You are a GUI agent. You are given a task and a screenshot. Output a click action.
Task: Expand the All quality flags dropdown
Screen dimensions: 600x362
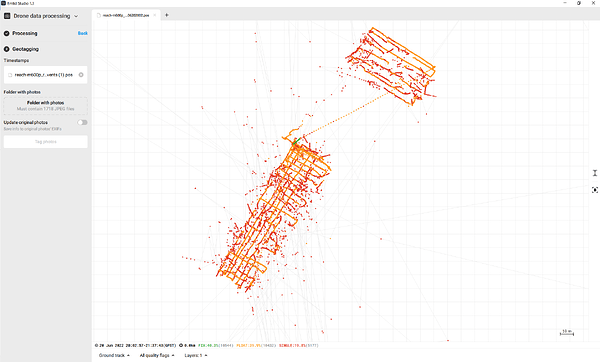[157, 355]
